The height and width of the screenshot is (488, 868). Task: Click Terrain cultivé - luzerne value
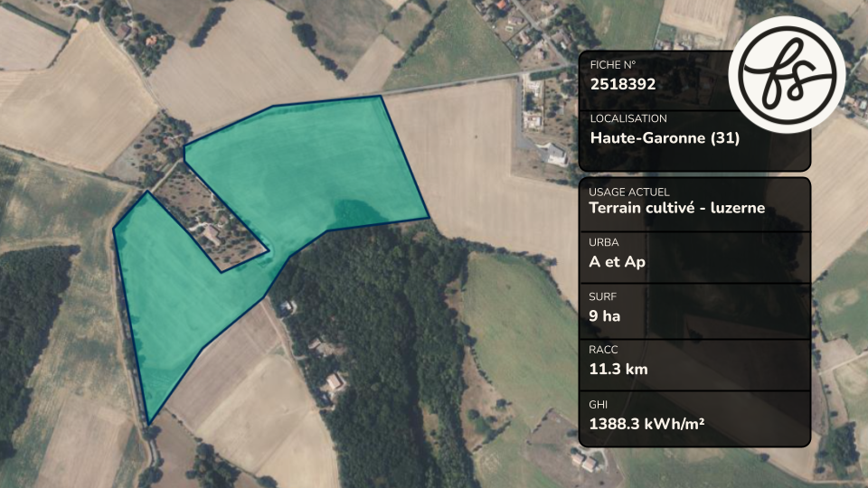676,208
